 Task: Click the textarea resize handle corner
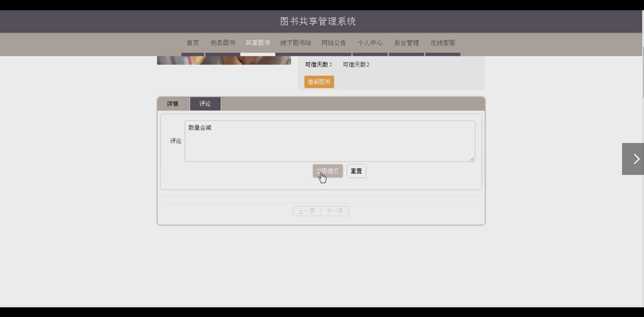click(x=472, y=159)
